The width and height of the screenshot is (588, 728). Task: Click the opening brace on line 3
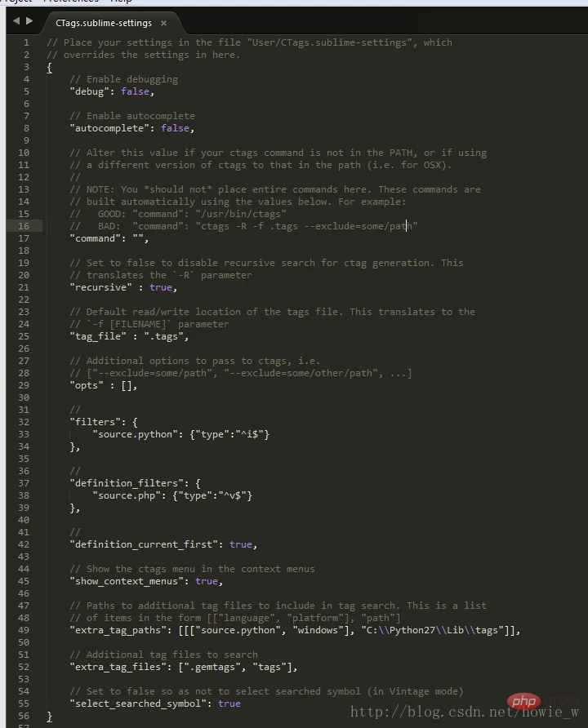click(x=49, y=68)
